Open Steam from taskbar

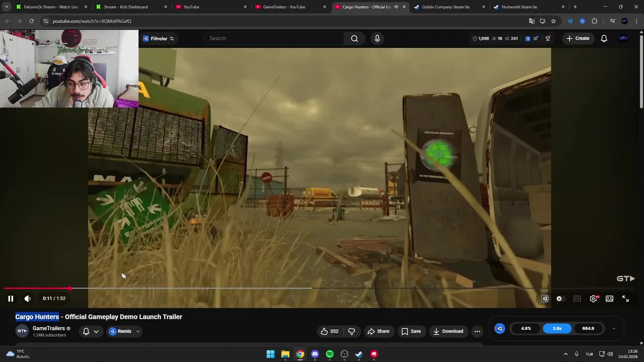359,354
